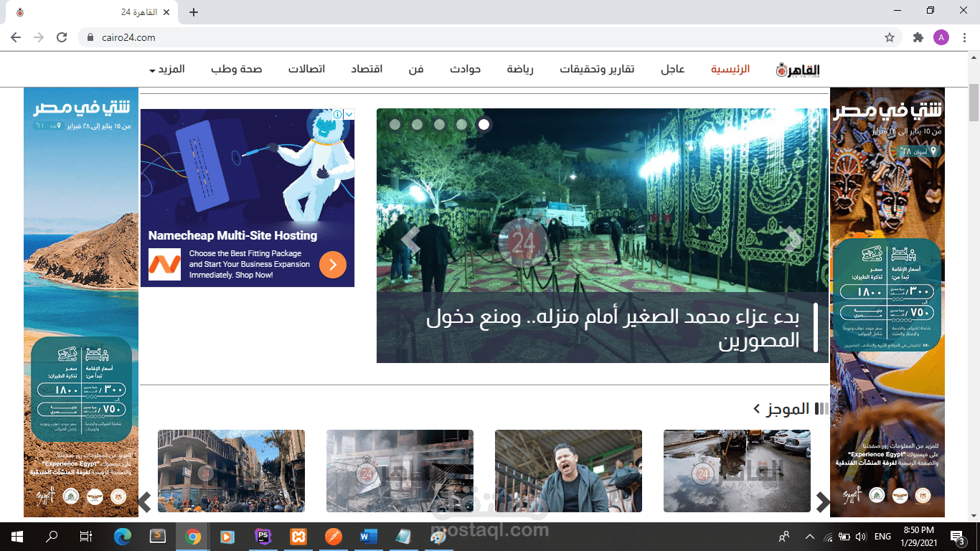Select the first (active) slider dot
The width and height of the screenshot is (980, 551).
484,124
